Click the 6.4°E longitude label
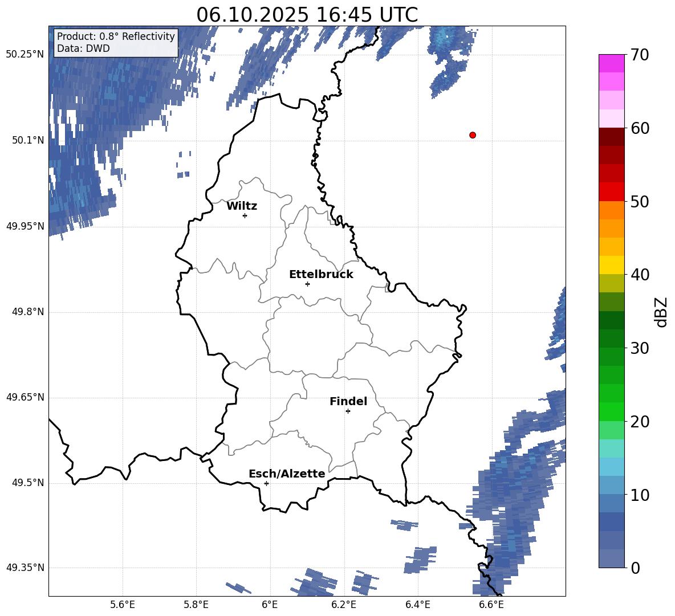The image size is (675, 616). coord(417,605)
